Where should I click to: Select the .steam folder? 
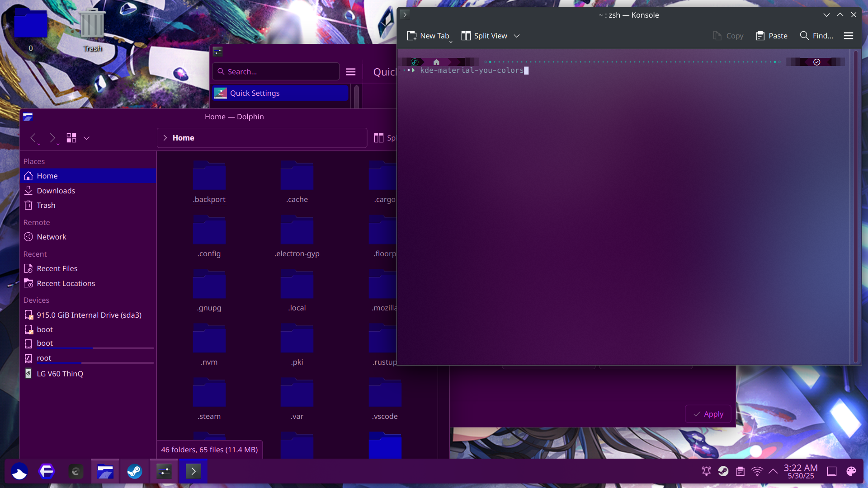click(209, 399)
